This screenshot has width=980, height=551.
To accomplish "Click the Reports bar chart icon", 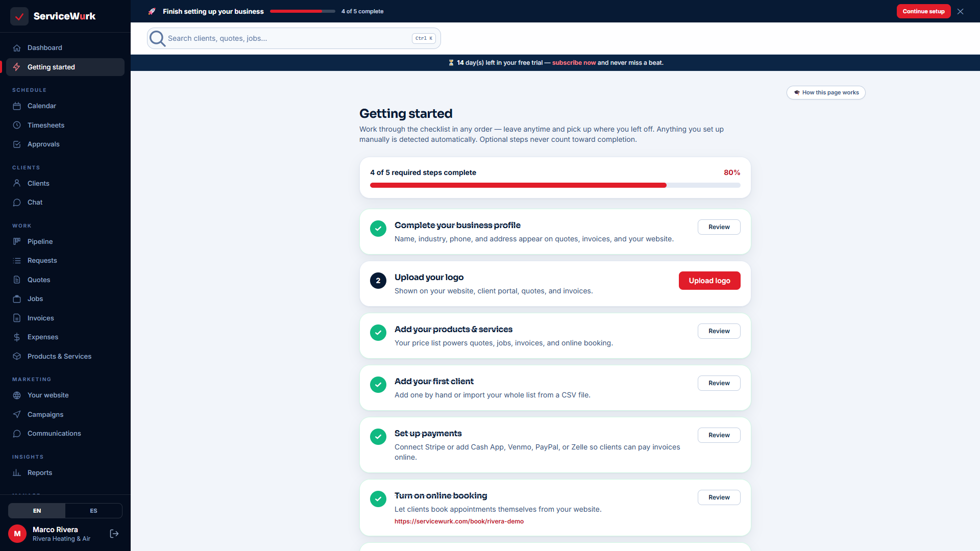I will 17,473.
